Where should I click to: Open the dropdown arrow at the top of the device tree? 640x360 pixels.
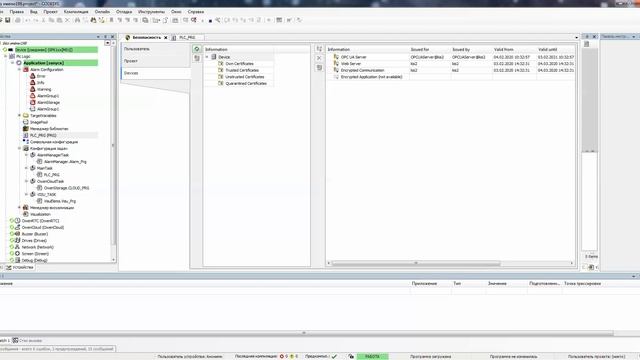tap(107, 43)
